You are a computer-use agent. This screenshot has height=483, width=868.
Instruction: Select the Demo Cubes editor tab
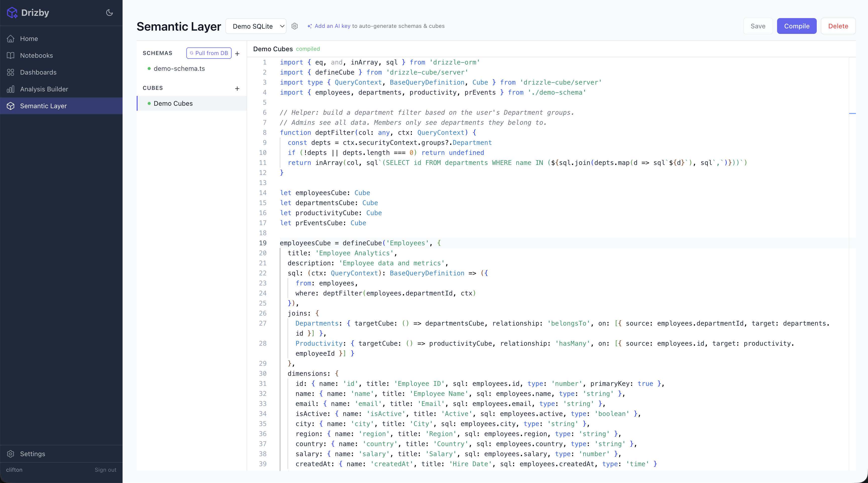click(x=273, y=49)
